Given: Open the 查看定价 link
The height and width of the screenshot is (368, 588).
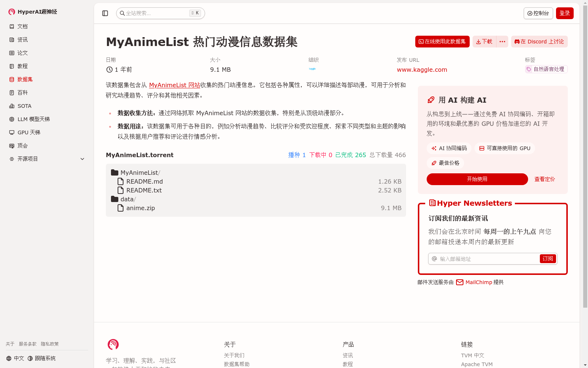Looking at the screenshot, I should click(x=545, y=179).
